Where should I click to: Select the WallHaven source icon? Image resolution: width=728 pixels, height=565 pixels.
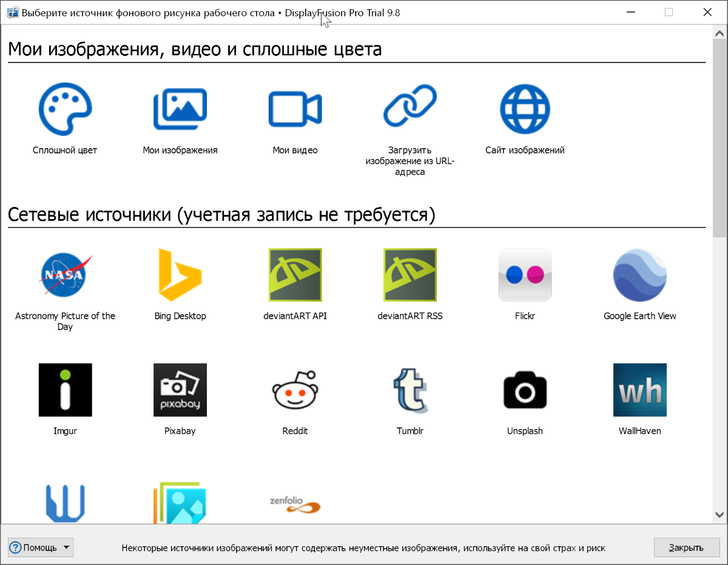640,390
